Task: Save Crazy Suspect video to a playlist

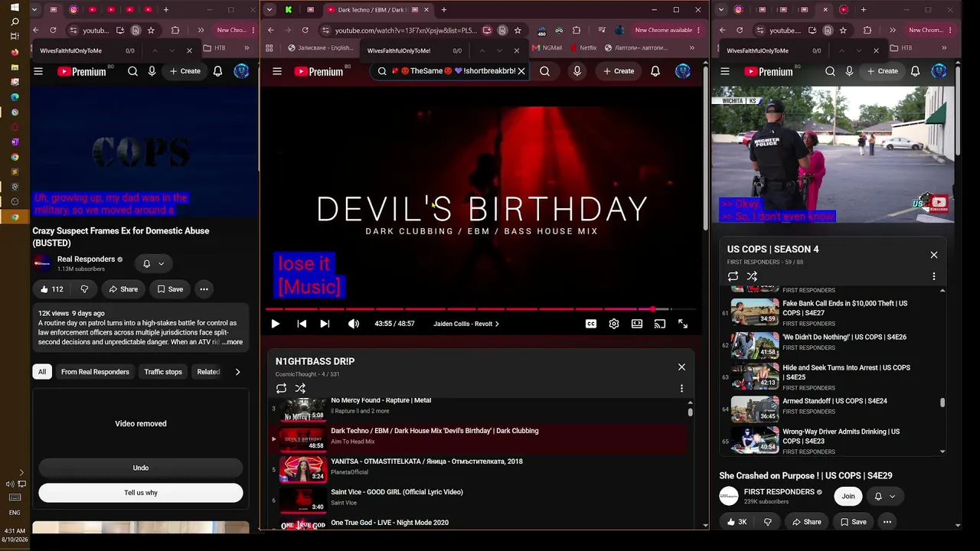Action: [x=170, y=289]
